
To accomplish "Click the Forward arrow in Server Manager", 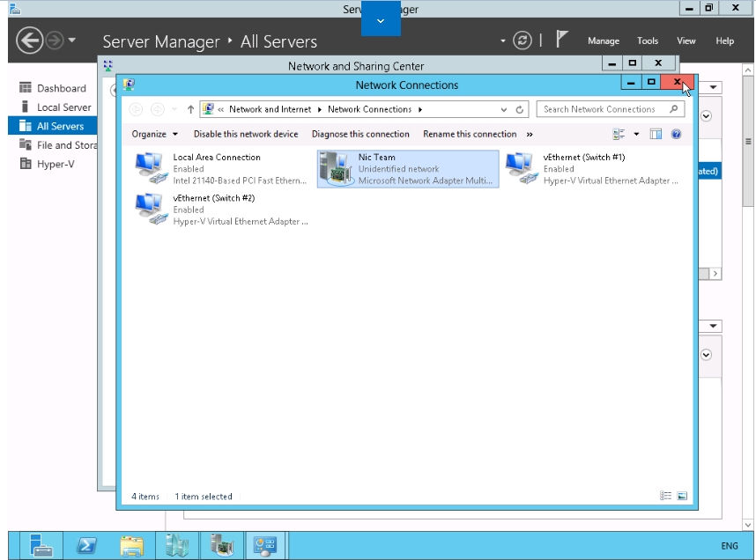I will coord(55,41).
